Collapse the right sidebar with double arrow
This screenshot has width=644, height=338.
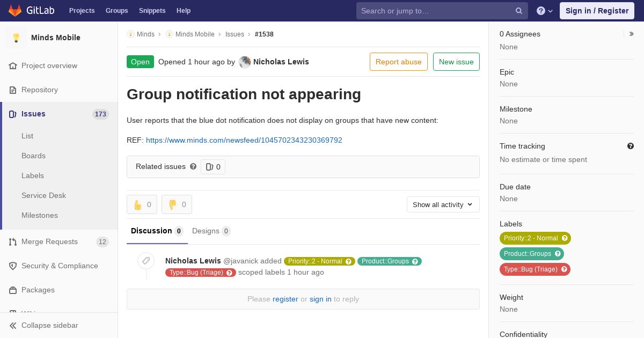[x=632, y=34]
